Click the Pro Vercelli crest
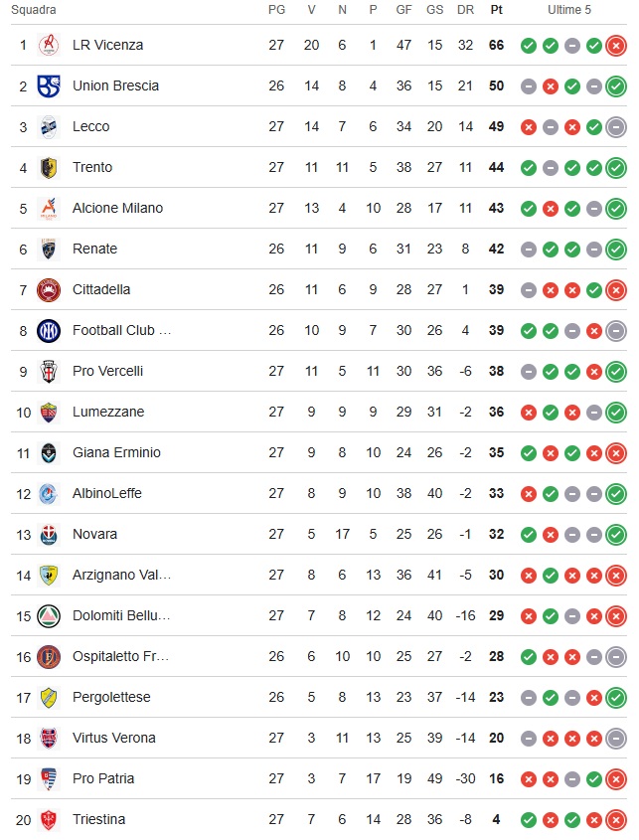The height and width of the screenshot is (840, 639). (x=49, y=371)
